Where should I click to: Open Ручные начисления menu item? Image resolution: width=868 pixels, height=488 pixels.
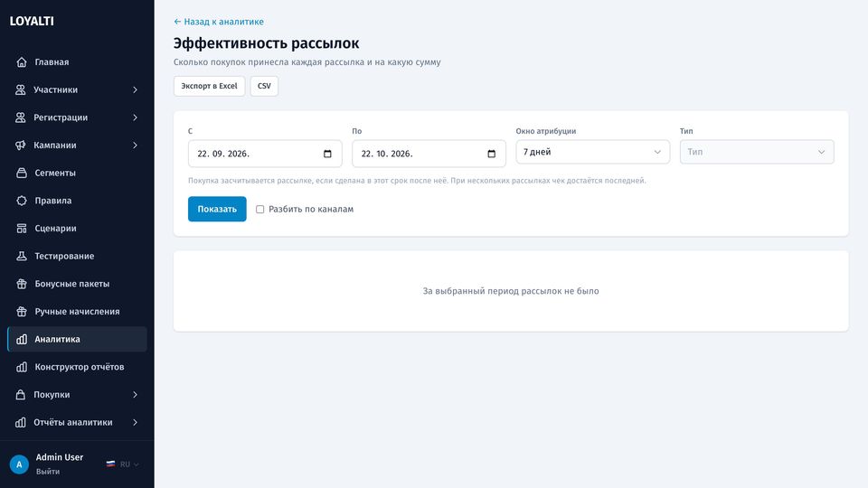click(77, 311)
